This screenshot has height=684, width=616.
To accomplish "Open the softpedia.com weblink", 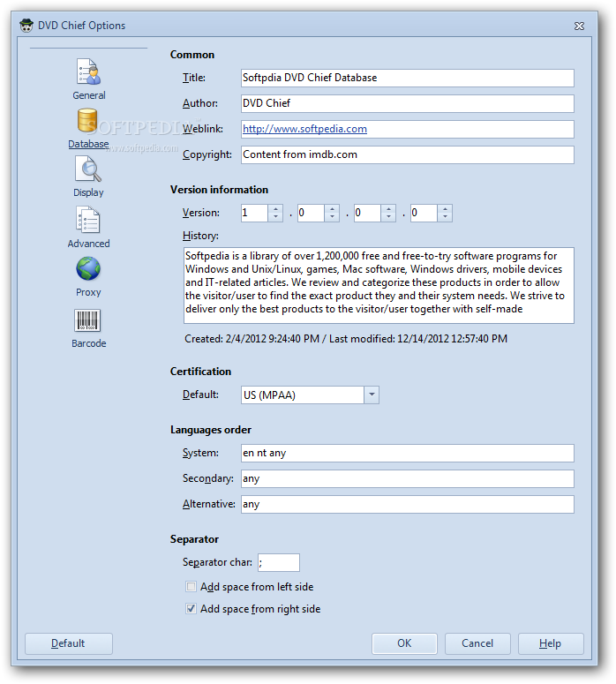I will pyautogui.click(x=304, y=129).
